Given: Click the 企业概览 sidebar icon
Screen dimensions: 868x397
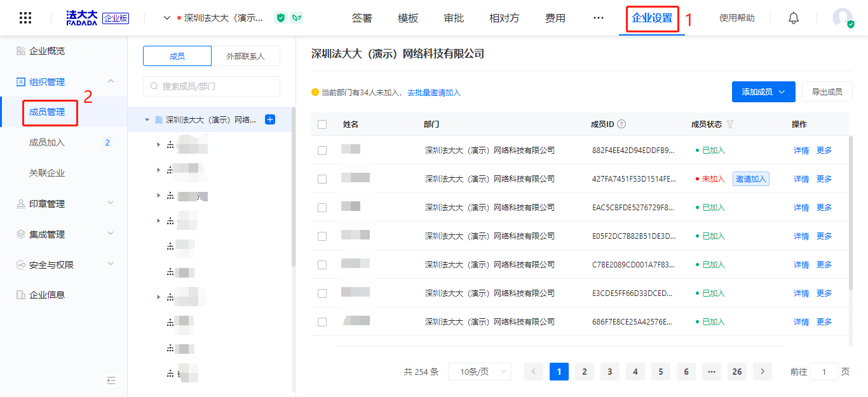Looking at the screenshot, I should [20, 51].
